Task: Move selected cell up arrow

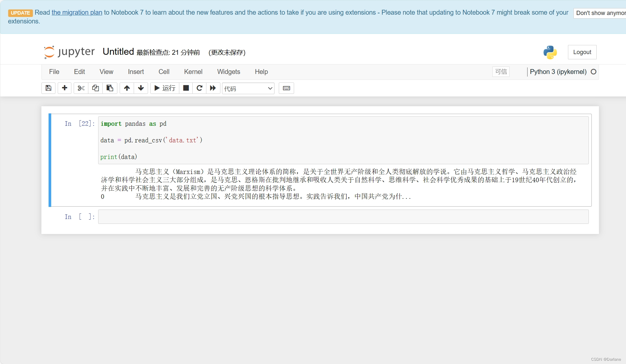Action: (127, 88)
